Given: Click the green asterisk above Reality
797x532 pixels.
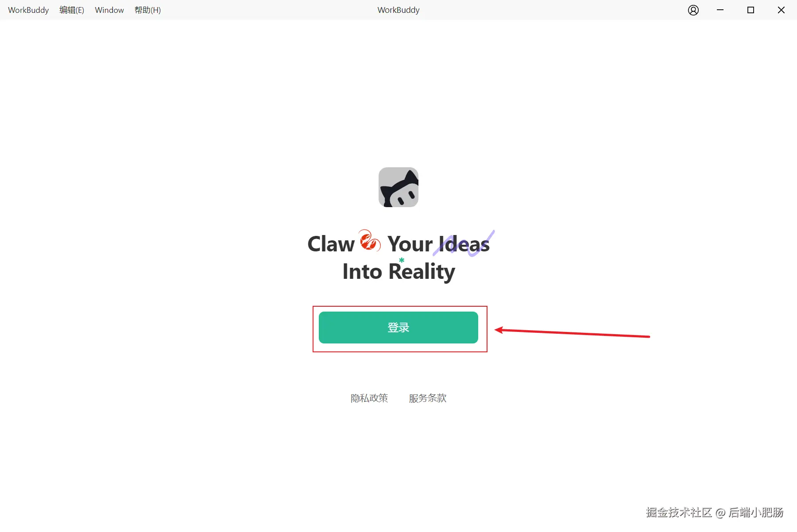Looking at the screenshot, I should pyautogui.click(x=402, y=260).
